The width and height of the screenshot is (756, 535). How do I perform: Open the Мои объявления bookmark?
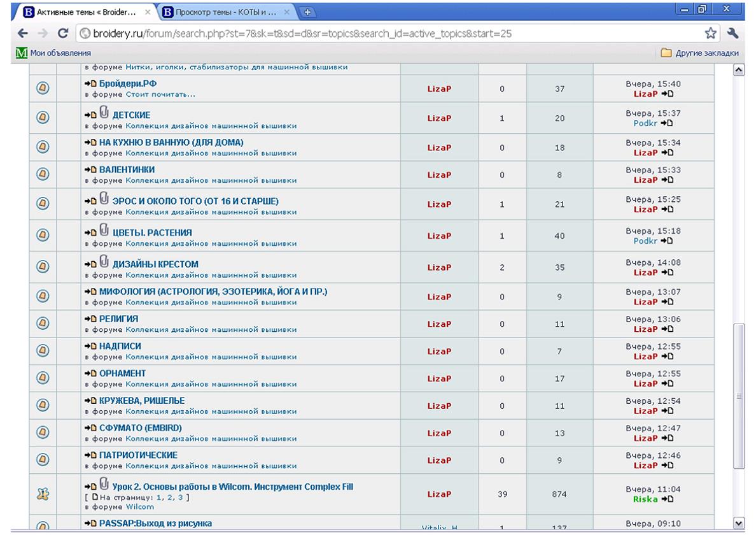tap(60, 53)
